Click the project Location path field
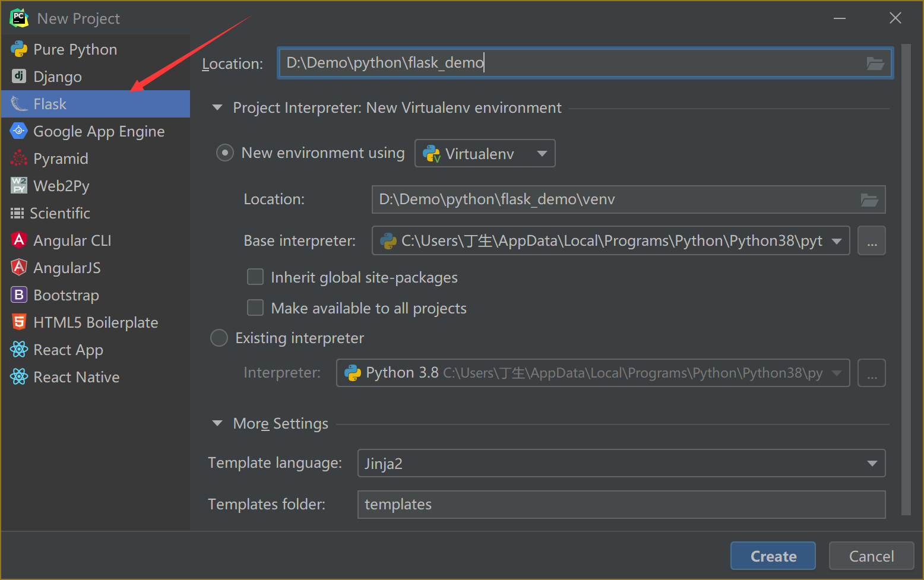This screenshot has width=924, height=580. [x=586, y=63]
